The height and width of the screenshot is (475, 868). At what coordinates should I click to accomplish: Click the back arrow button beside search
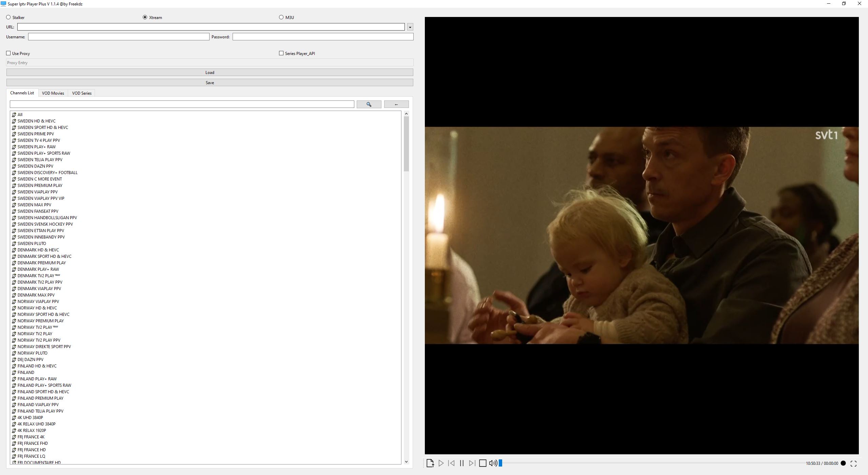click(396, 104)
